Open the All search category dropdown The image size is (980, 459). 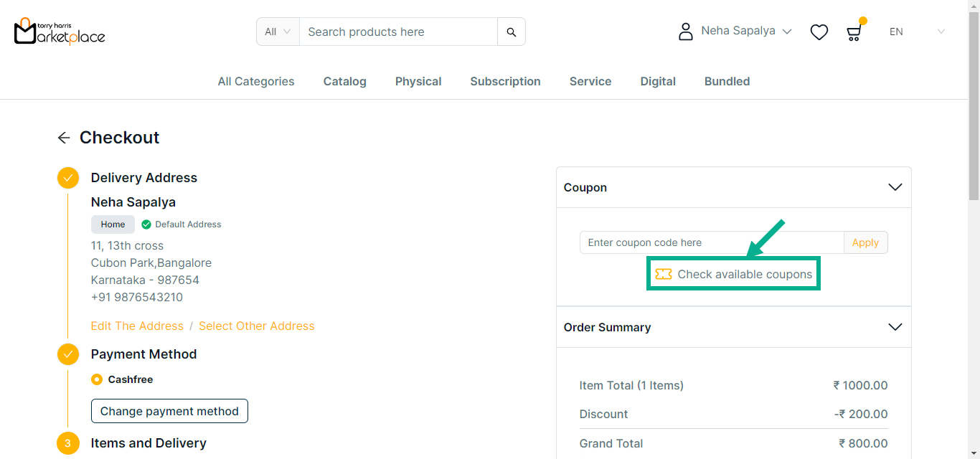point(278,32)
